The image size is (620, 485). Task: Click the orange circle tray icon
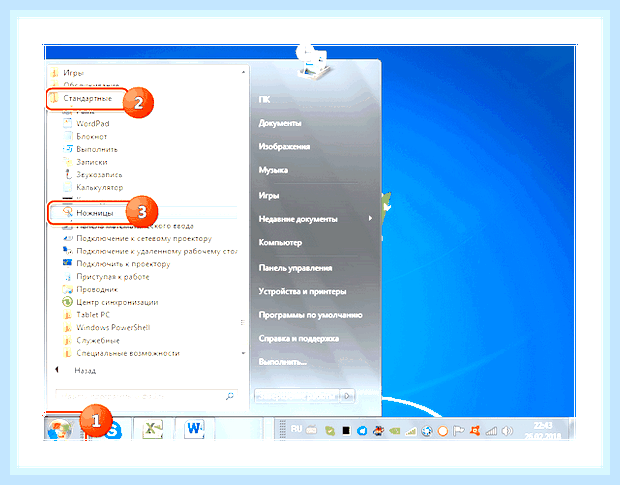click(442, 431)
